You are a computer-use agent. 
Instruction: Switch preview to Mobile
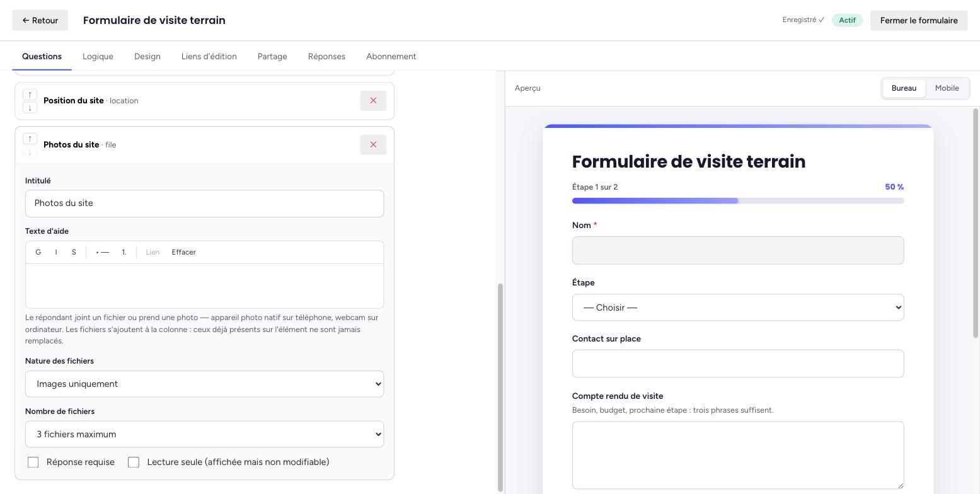tap(947, 88)
